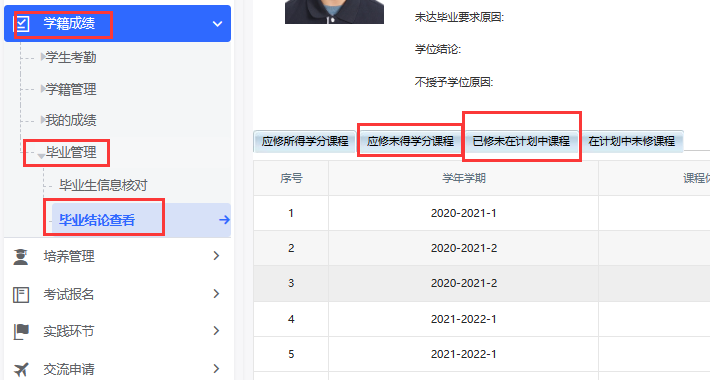Switch to 应修所得学分课程 tab
Image resolution: width=710 pixels, height=380 pixels.
[x=305, y=141]
